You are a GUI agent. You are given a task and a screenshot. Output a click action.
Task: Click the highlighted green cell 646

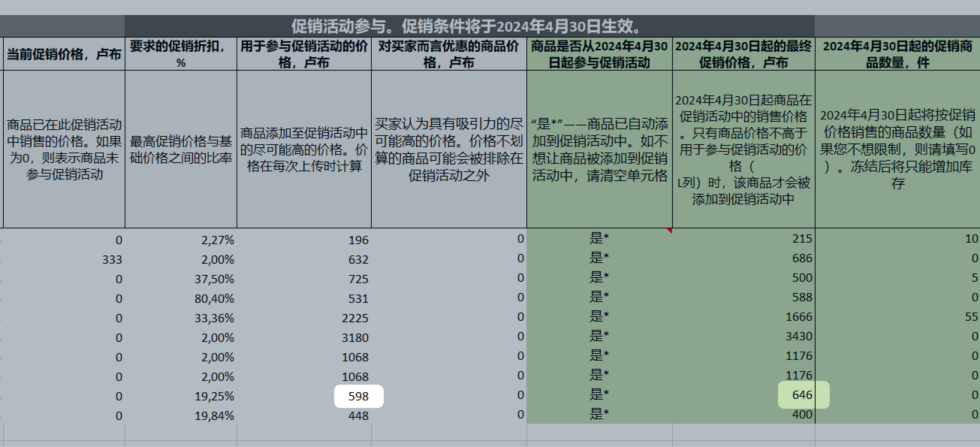tap(804, 395)
